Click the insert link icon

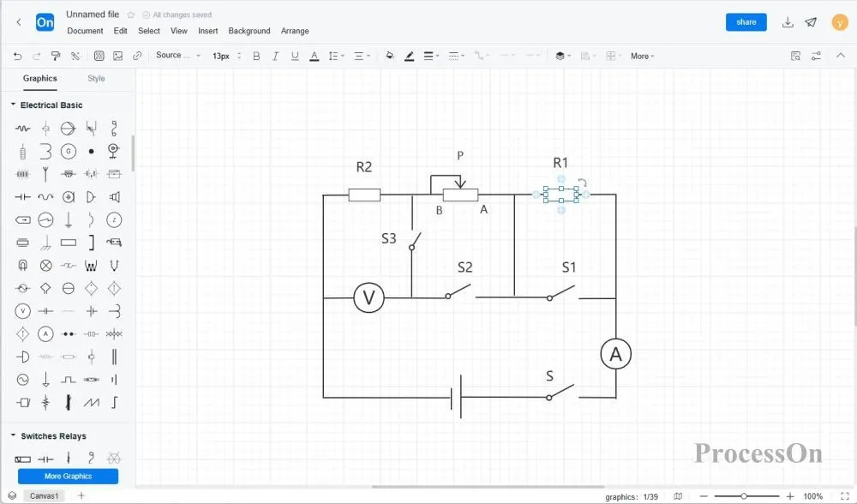(136, 56)
